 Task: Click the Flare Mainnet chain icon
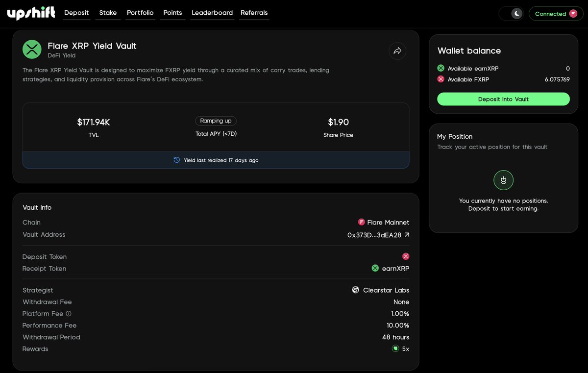click(x=362, y=222)
